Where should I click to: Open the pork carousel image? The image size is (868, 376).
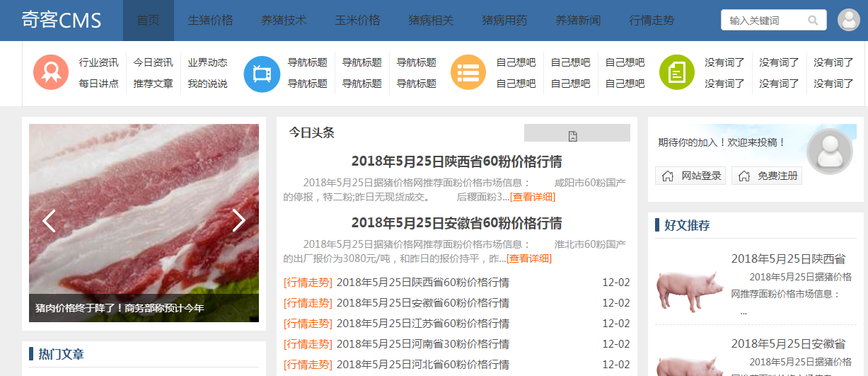click(x=144, y=223)
